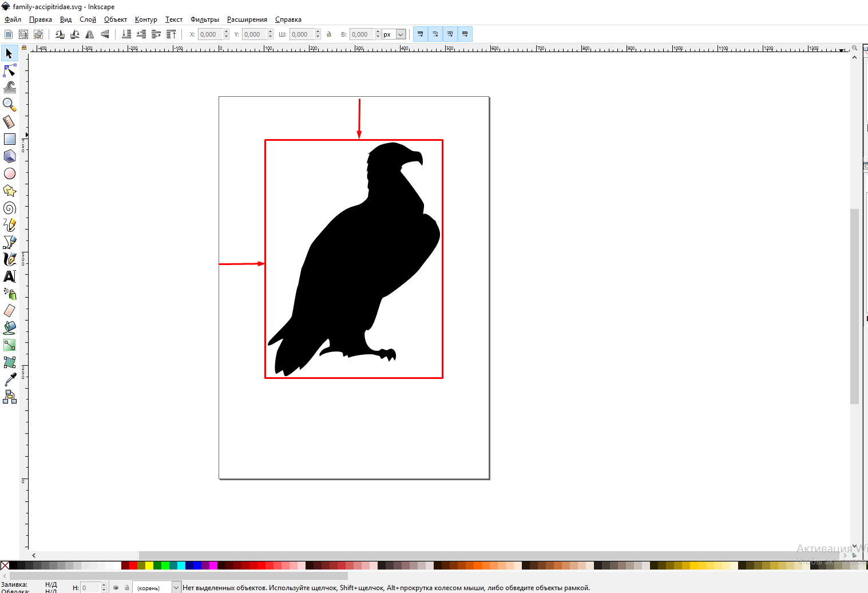Toggle current layer lock in status bar
Image resolution: width=868 pixels, height=593 pixels.
(x=127, y=587)
